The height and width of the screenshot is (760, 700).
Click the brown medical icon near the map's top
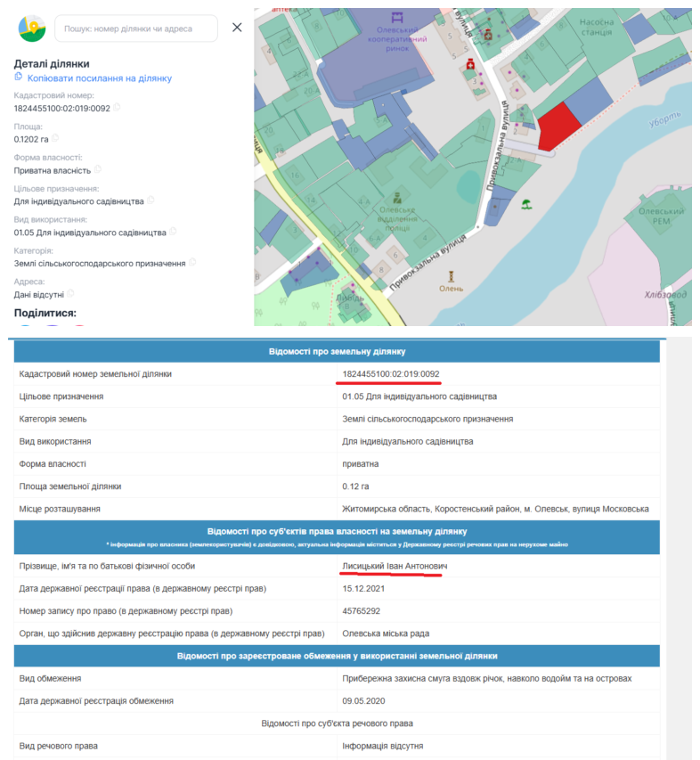point(488,35)
